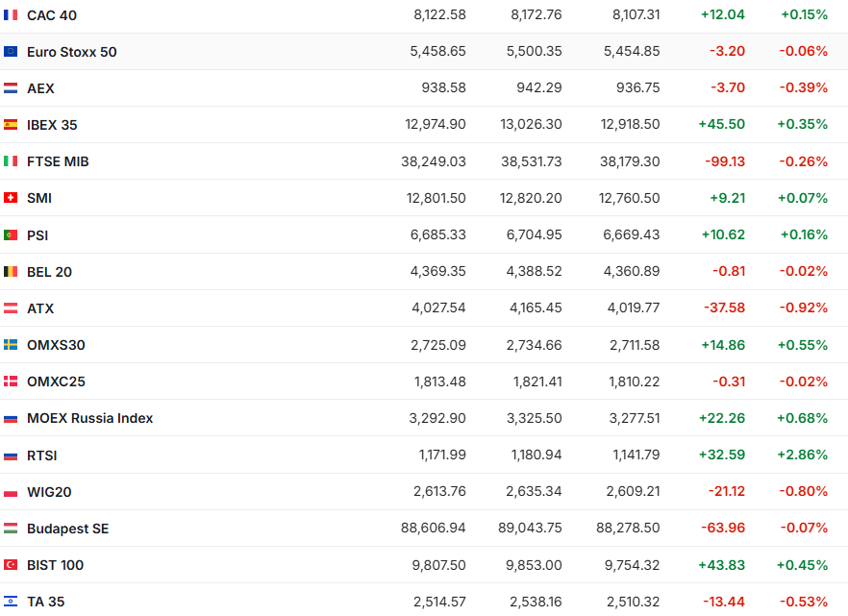Click the Portuguese flag beside PSI
This screenshot has height=616, width=848.
tap(11, 234)
